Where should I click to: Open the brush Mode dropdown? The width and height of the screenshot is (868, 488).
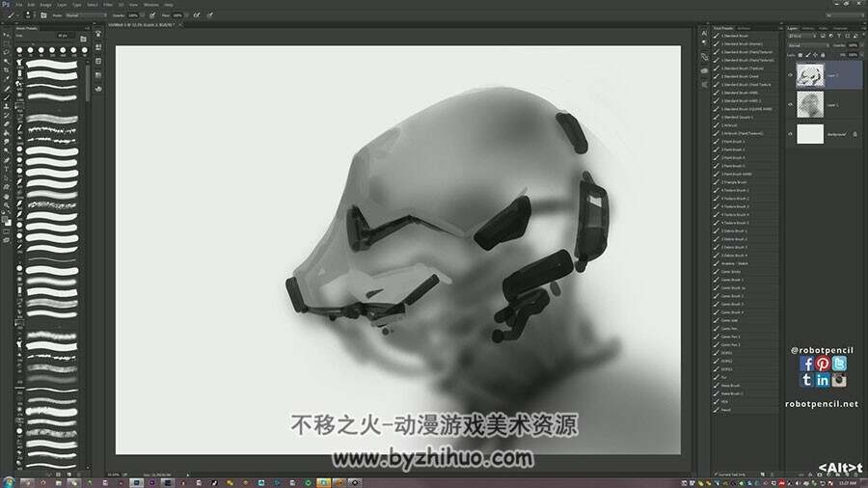click(x=87, y=14)
